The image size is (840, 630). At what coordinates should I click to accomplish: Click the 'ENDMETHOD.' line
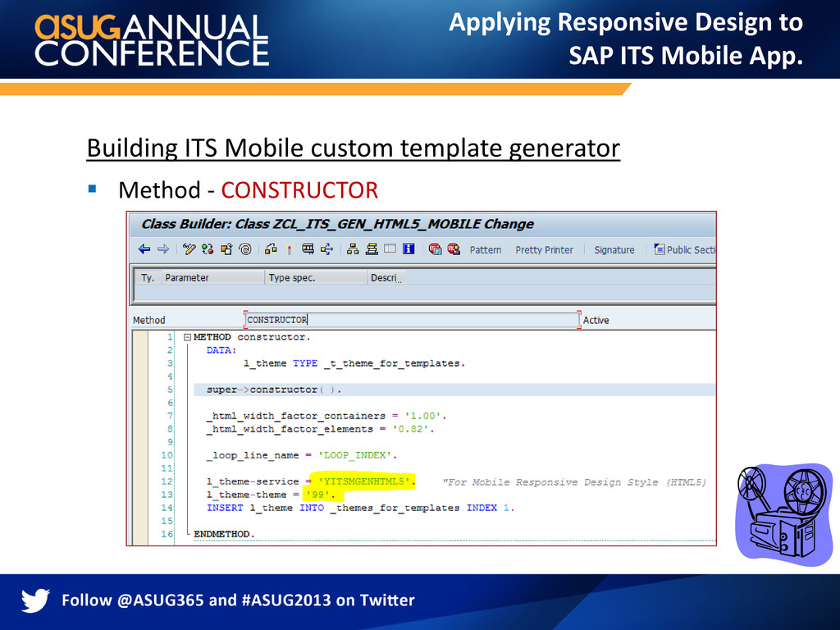224,534
